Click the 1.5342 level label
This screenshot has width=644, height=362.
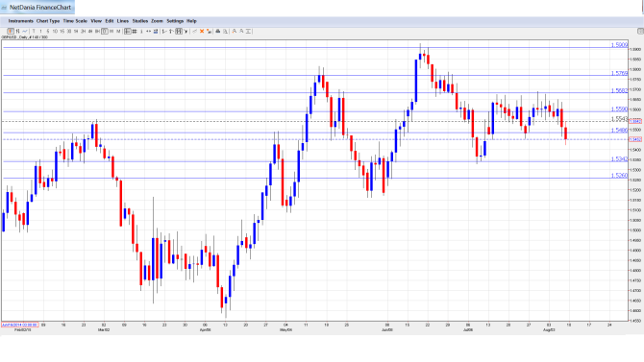click(x=619, y=158)
